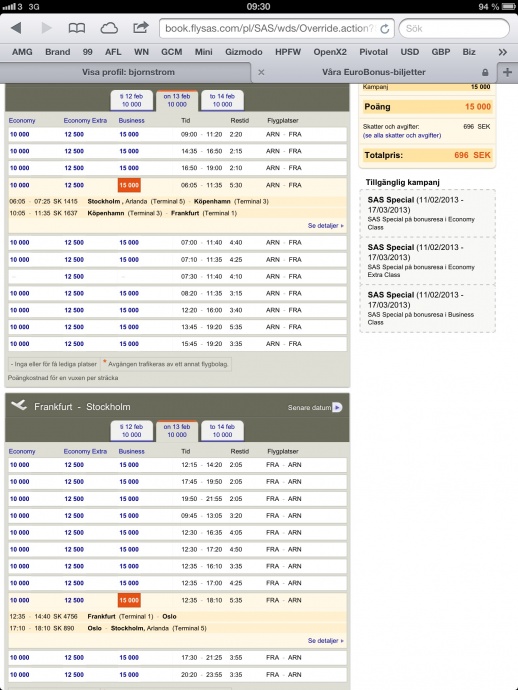Viewport: 518px width, 690px height.
Task: Select highlighted Business 15 000 on 12:35 - 18:10 return
Action: click(129, 600)
